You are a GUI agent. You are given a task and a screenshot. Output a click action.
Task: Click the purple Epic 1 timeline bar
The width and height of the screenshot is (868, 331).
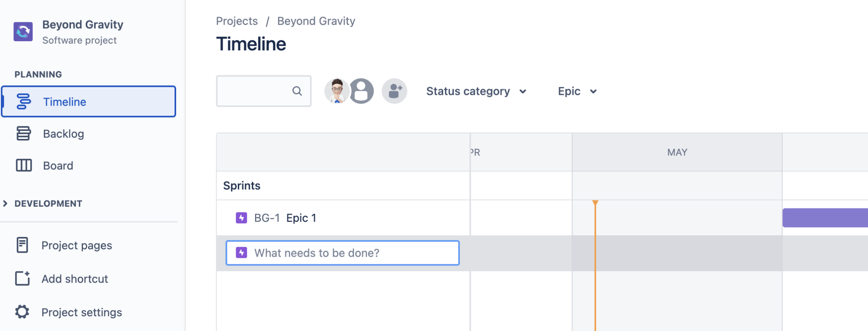click(x=824, y=218)
